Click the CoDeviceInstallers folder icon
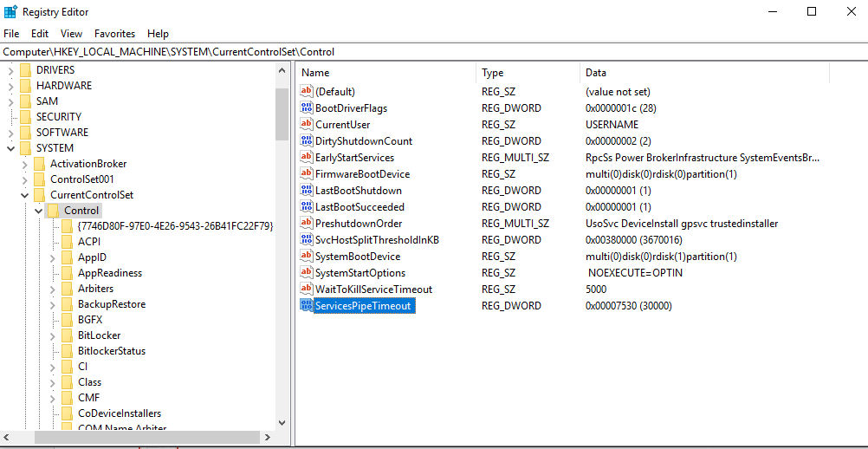The width and height of the screenshot is (868, 449). coord(67,413)
